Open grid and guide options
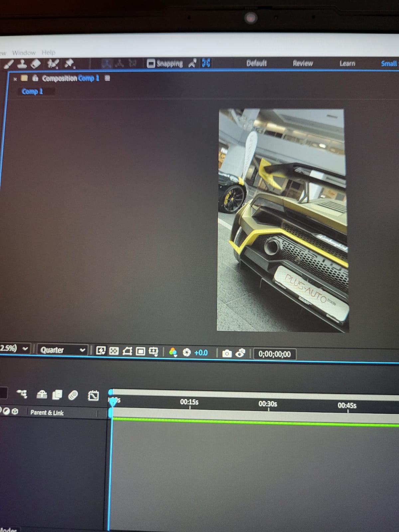The width and height of the screenshot is (399, 532). pos(154,351)
